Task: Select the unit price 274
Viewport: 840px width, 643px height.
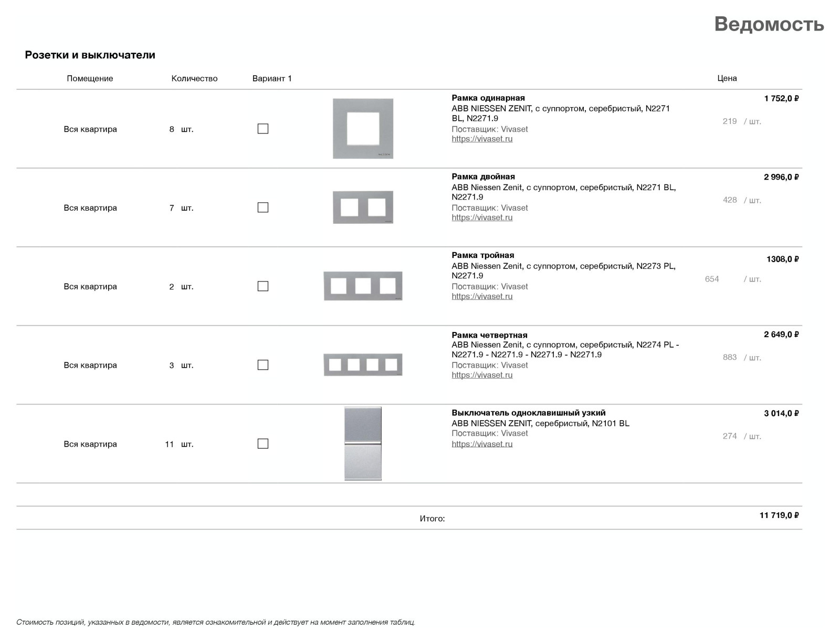Action: 730,437
